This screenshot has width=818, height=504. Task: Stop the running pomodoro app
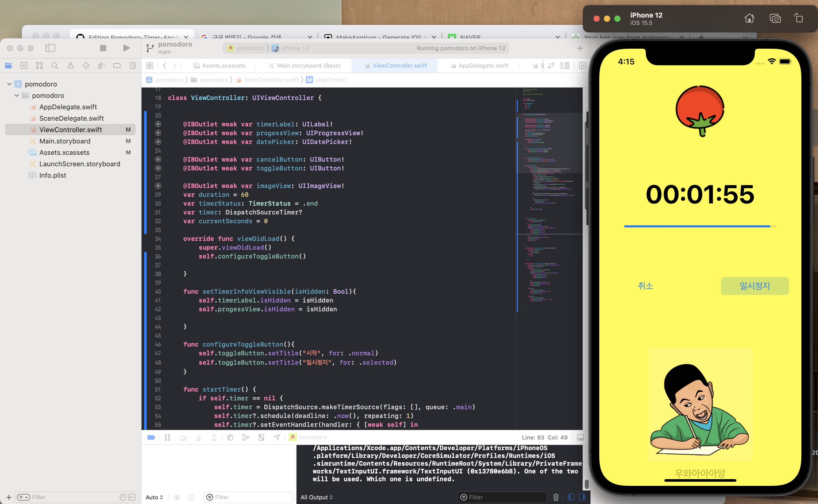click(x=103, y=48)
